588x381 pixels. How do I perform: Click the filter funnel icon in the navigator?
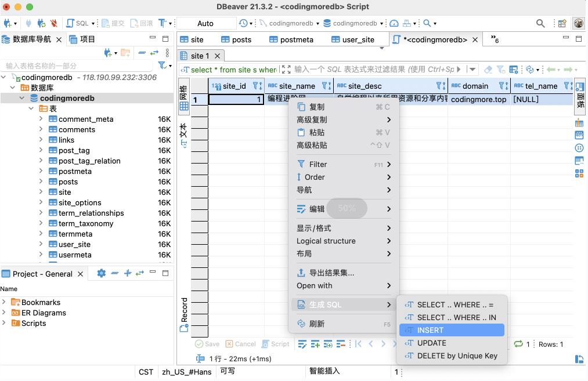tap(163, 66)
